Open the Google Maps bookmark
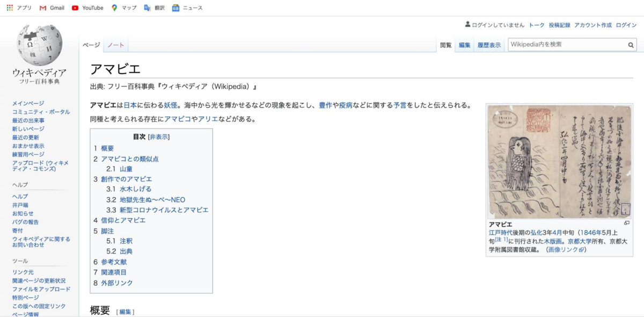644x317 pixels. point(124,8)
